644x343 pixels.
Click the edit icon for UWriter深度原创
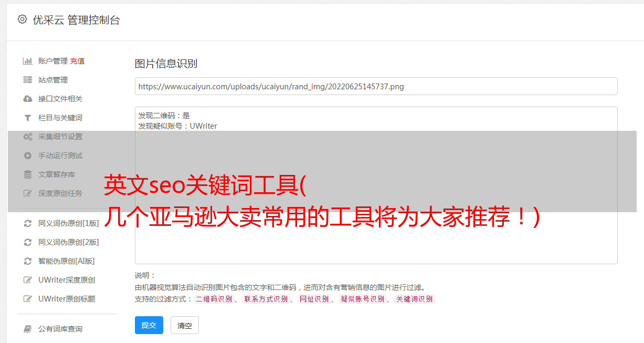point(28,280)
